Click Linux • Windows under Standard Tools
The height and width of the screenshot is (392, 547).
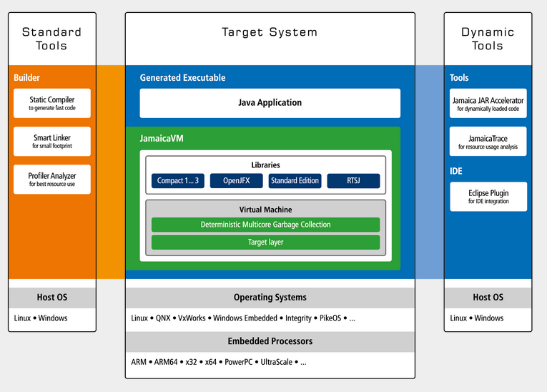point(41,318)
